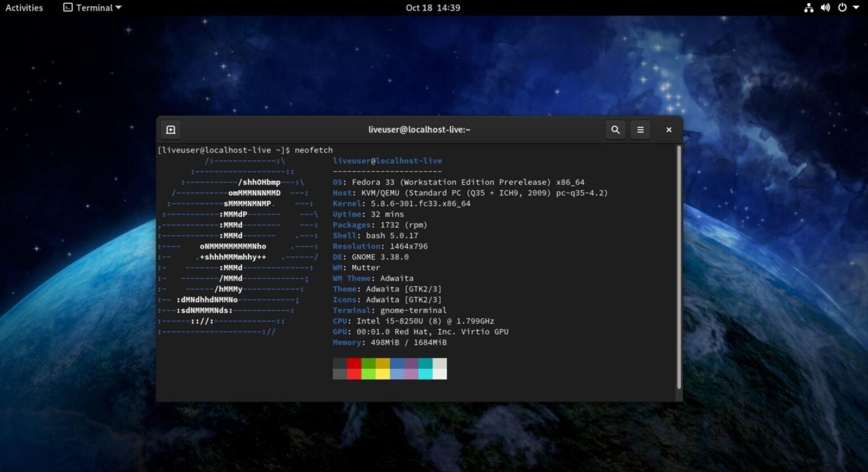Screen dimensions: 868x472
Task: Click the Uptime line showing 32 mins
Action: 368,215
